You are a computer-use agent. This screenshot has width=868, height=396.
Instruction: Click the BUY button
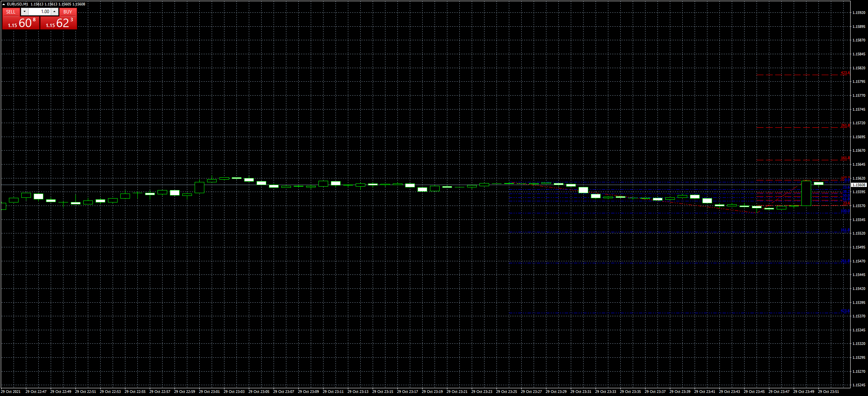pyautogui.click(x=68, y=12)
